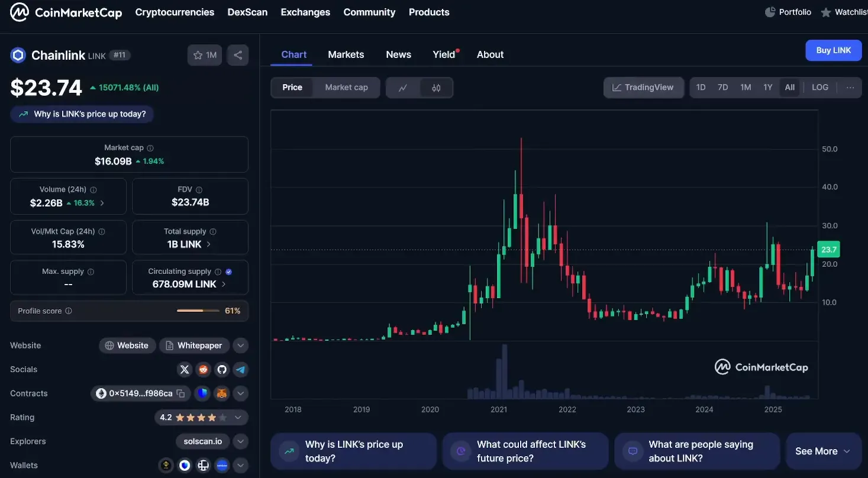The image size is (868, 478).
Task: Expand the Contracts dropdown chevron
Action: [x=240, y=393]
